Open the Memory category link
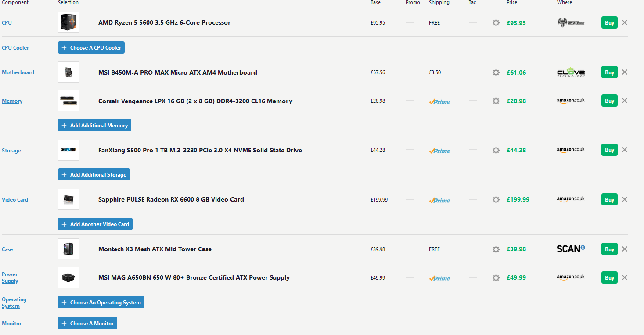 (x=12, y=101)
